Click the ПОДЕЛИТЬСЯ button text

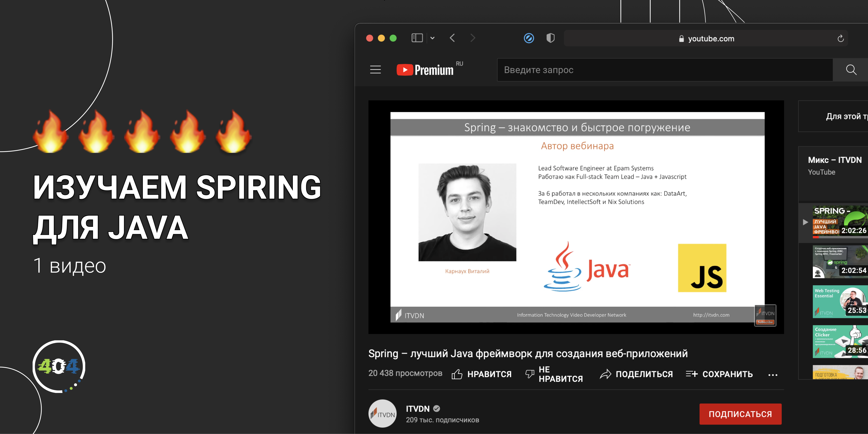(644, 374)
